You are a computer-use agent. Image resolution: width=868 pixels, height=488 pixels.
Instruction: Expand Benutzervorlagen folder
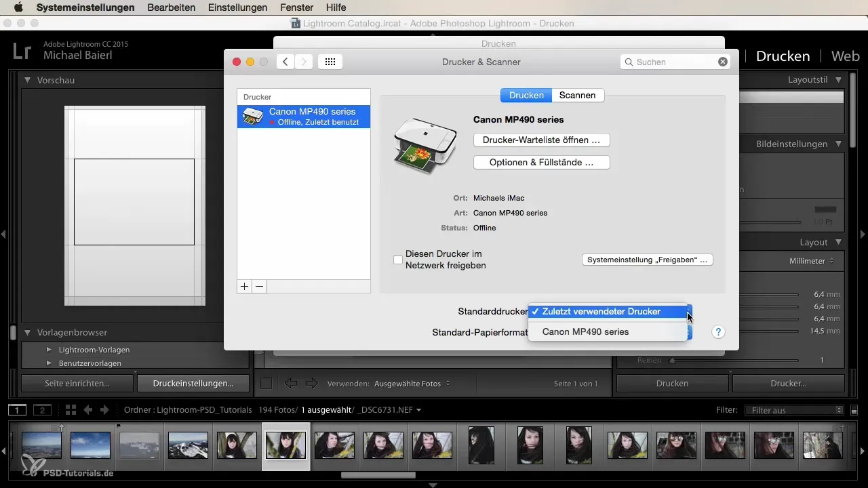(x=49, y=363)
